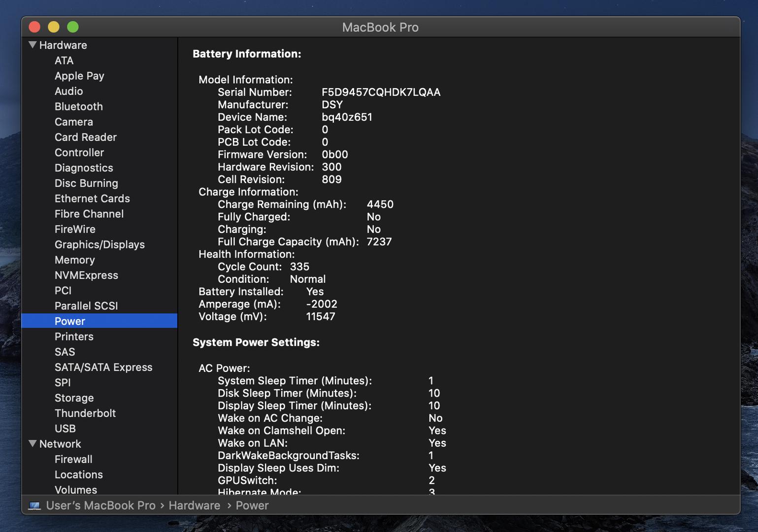Image resolution: width=758 pixels, height=532 pixels.
Task: Collapse the Hardware section disclosure triangle
Action: [x=33, y=45]
